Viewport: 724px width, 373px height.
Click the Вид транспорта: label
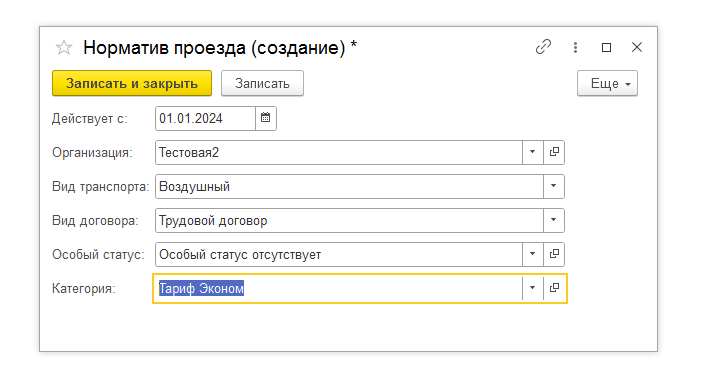point(101,186)
